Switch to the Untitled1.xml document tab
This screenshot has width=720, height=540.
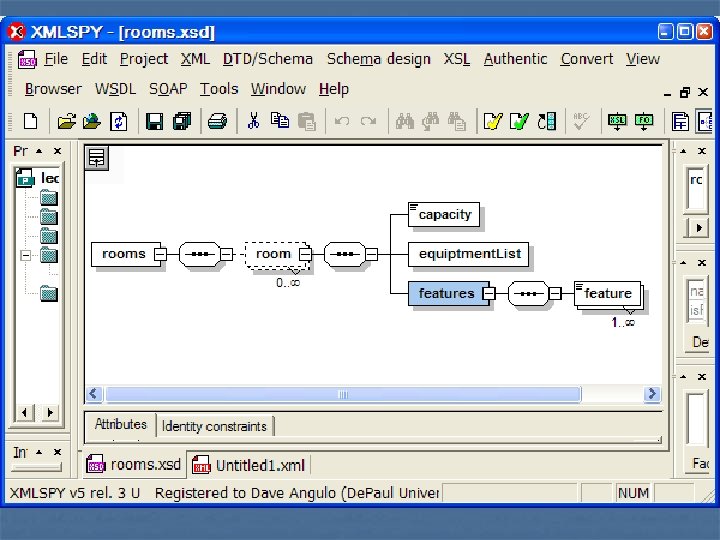(x=249, y=465)
